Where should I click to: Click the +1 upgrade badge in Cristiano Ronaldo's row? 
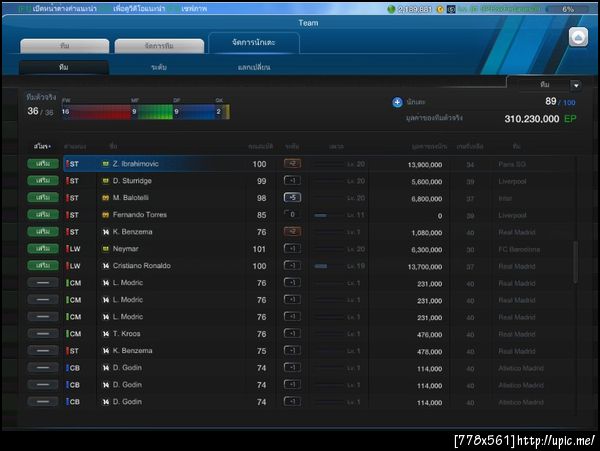292,265
